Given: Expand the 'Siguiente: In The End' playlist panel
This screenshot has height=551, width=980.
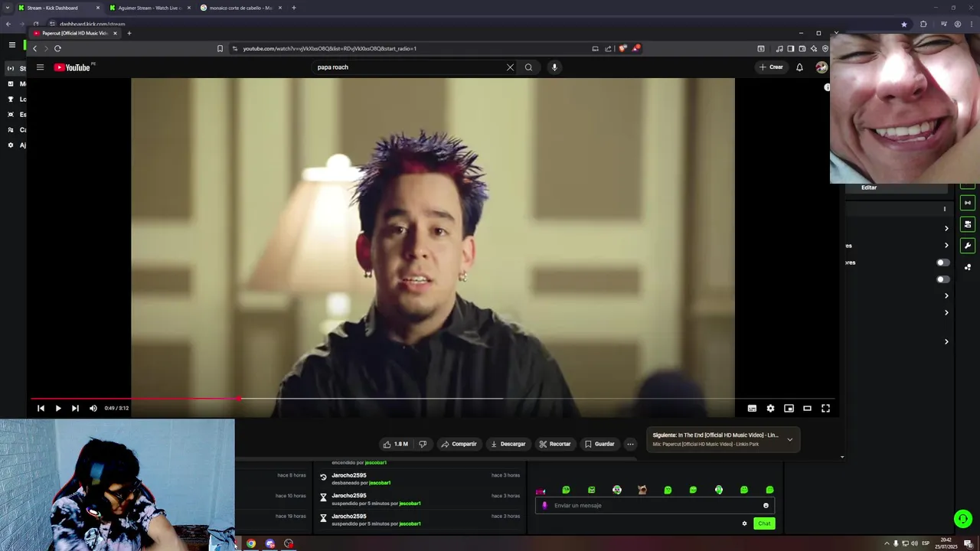Looking at the screenshot, I should tap(790, 439).
